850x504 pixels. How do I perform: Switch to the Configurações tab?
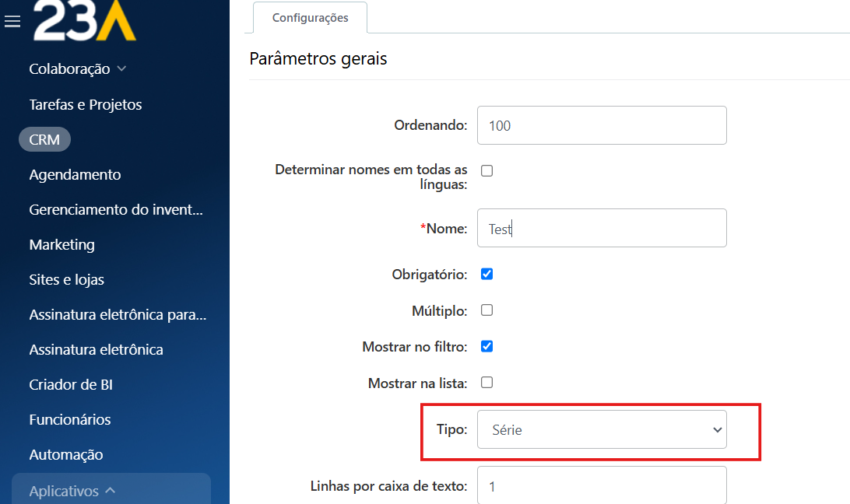click(310, 18)
